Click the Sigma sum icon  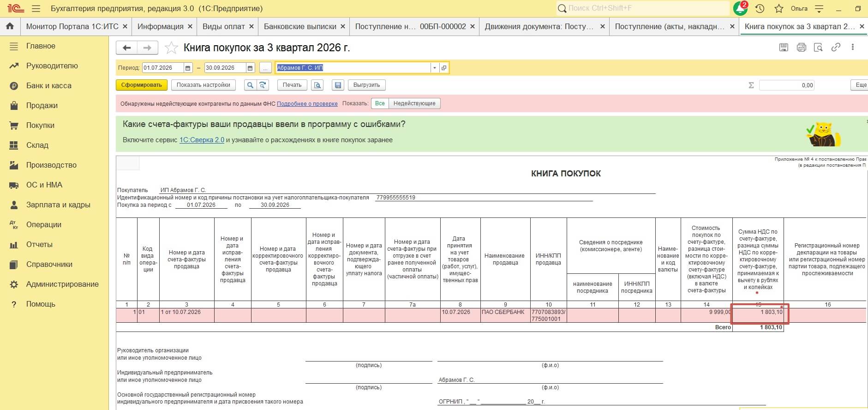751,85
